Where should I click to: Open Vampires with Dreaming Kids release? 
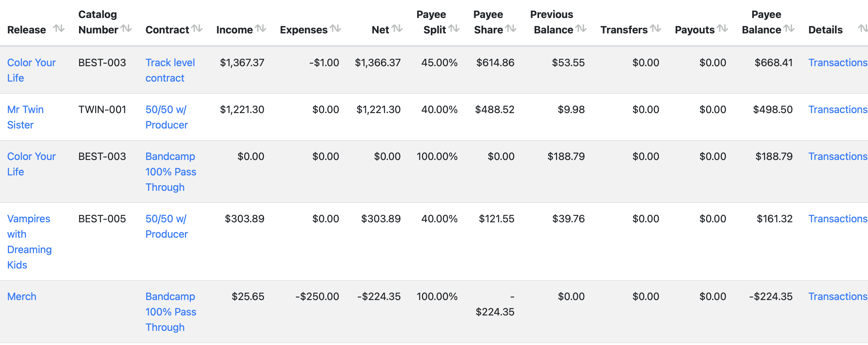[29, 242]
